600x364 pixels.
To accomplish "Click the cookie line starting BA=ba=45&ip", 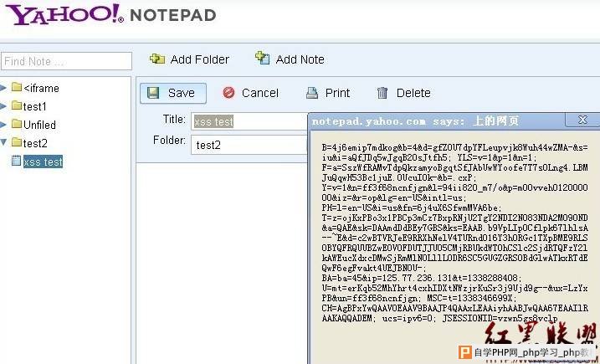I will pyautogui.click(x=422, y=278).
